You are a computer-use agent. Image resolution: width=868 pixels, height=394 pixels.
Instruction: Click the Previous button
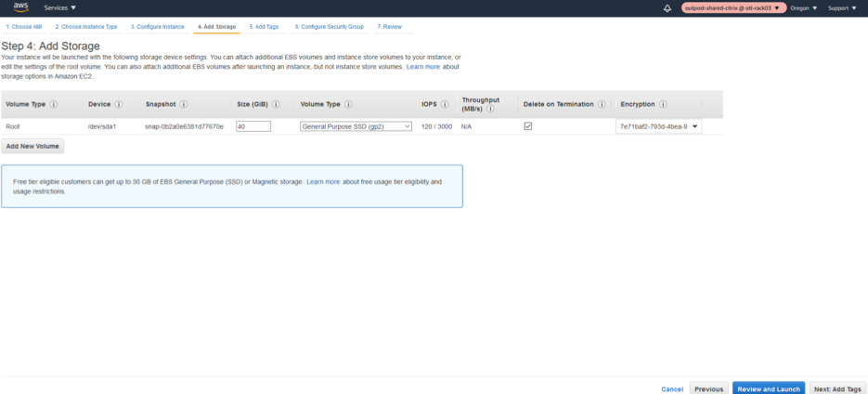[x=708, y=389]
